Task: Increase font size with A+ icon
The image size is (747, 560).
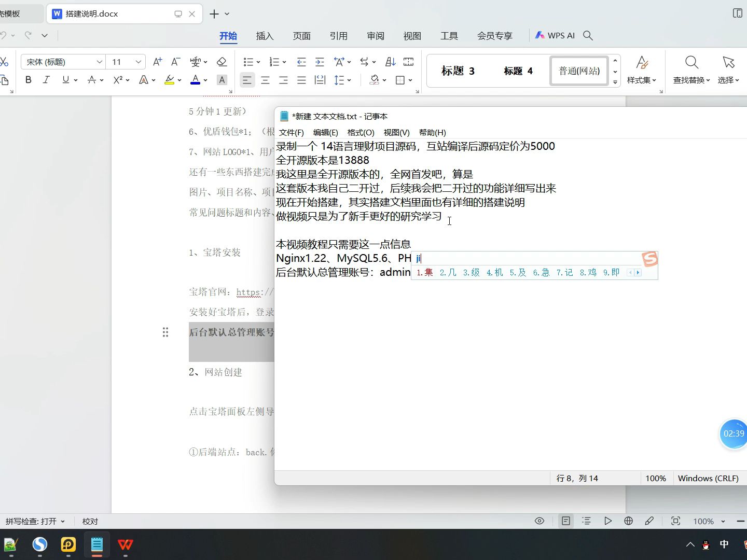Action: tap(158, 62)
